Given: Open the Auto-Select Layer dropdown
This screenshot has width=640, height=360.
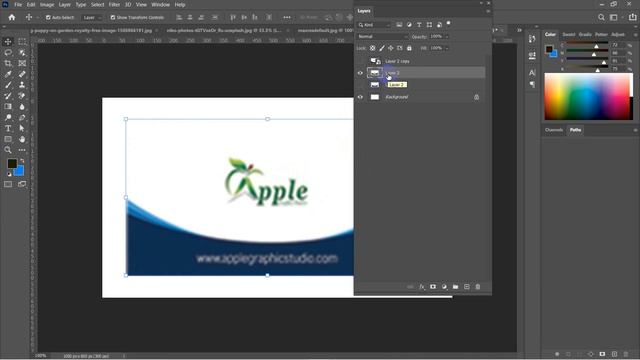Looking at the screenshot, I should [92, 18].
